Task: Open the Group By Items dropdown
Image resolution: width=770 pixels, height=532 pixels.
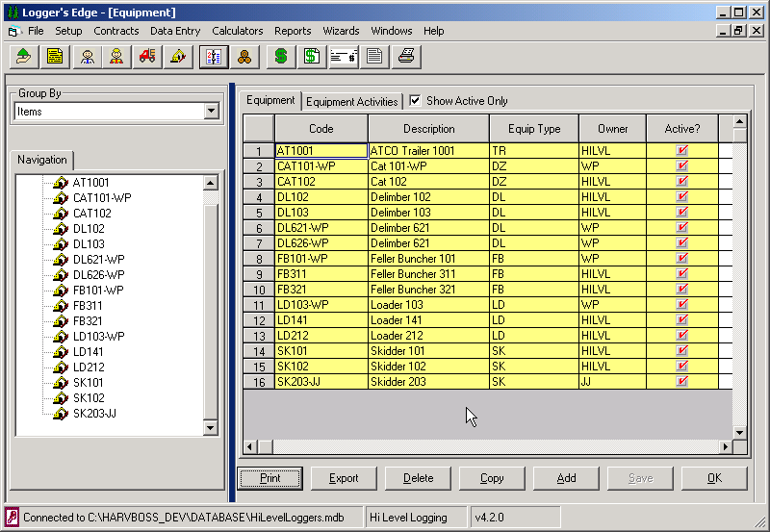Action: (x=212, y=111)
